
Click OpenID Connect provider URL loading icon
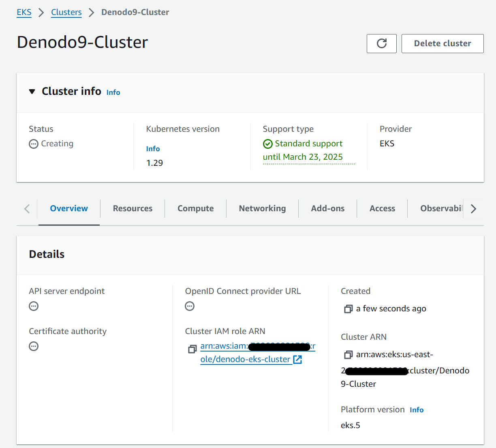click(x=190, y=306)
